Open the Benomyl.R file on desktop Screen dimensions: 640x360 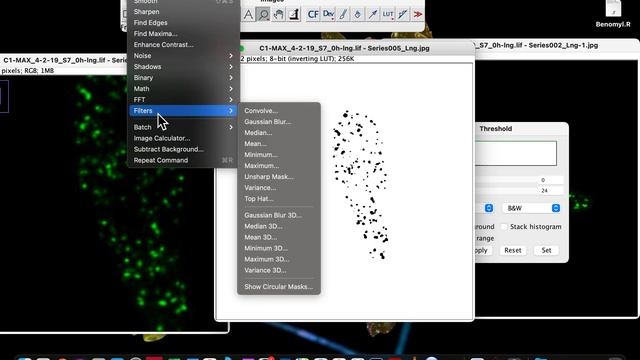(613, 14)
